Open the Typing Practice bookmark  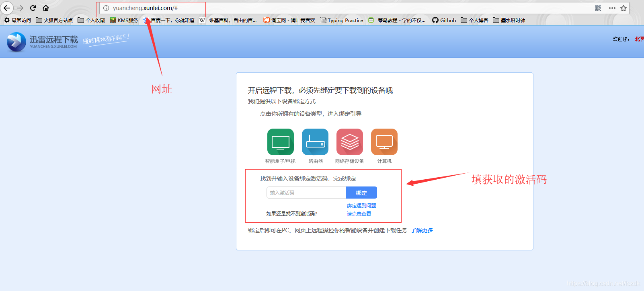[x=342, y=20]
